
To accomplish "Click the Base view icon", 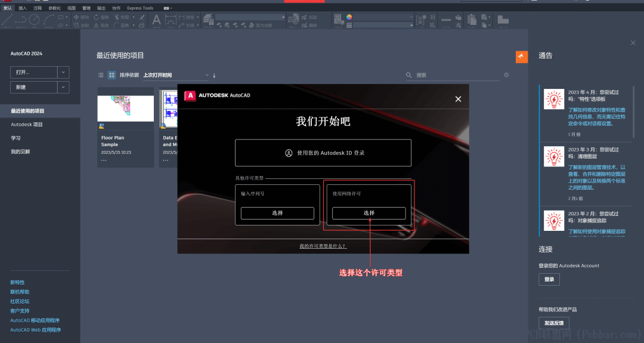I will pos(503,20).
